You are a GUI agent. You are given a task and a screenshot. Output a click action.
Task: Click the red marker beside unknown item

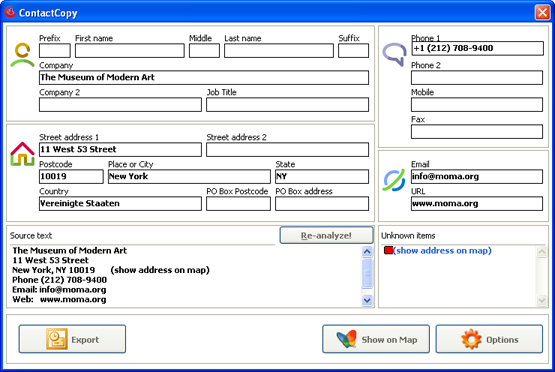coord(388,250)
